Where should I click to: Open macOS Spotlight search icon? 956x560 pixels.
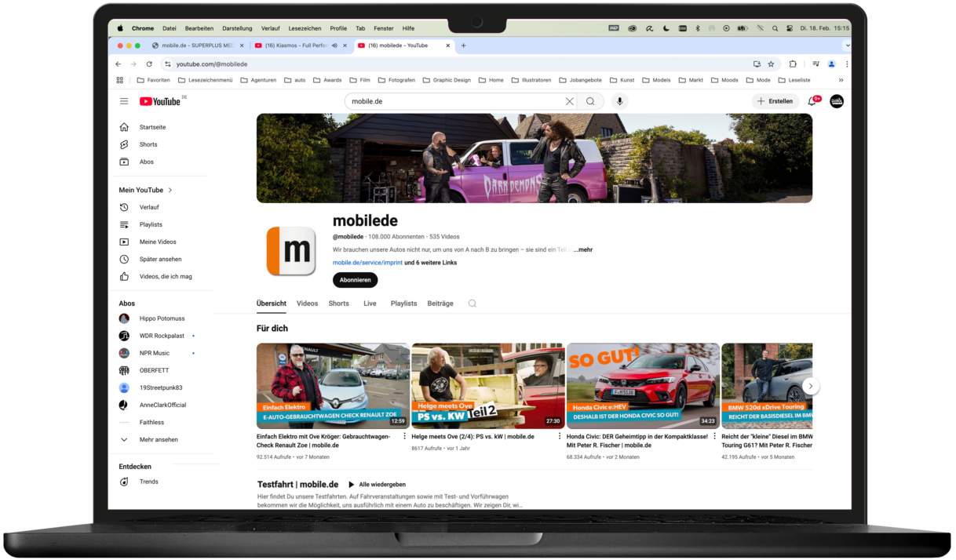click(775, 28)
